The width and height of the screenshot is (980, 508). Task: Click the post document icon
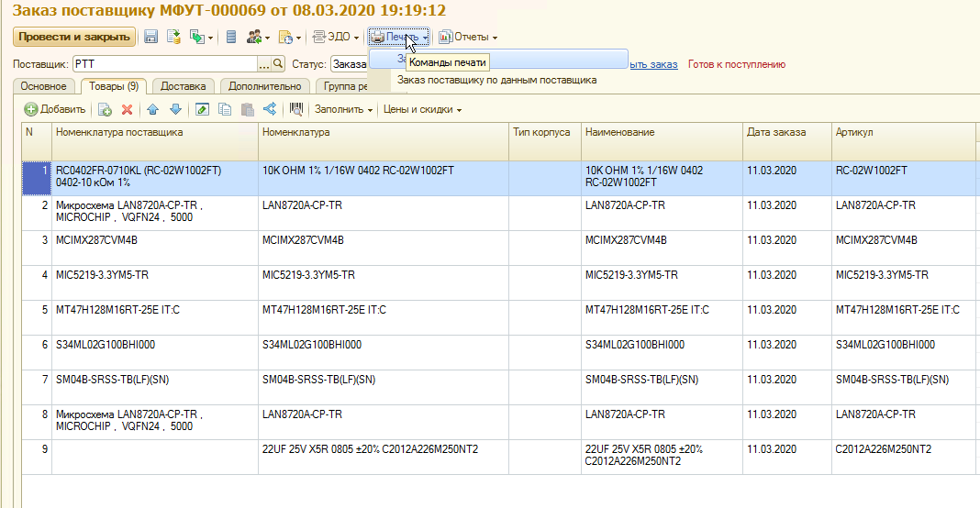[x=173, y=37]
